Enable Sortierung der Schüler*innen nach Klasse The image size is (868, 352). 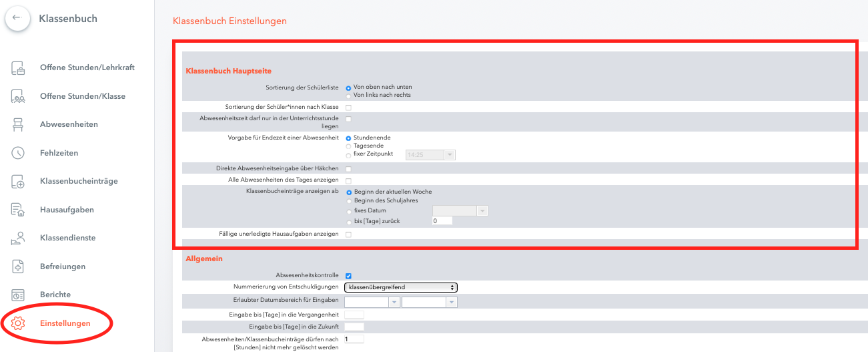pos(348,107)
